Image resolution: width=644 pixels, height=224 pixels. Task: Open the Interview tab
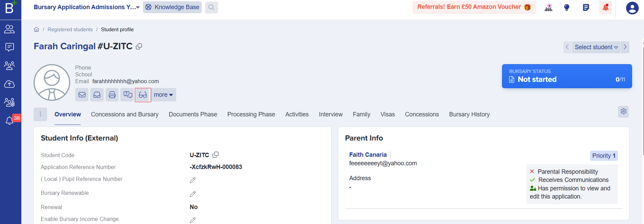pyautogui.click(x=331, y=114)
